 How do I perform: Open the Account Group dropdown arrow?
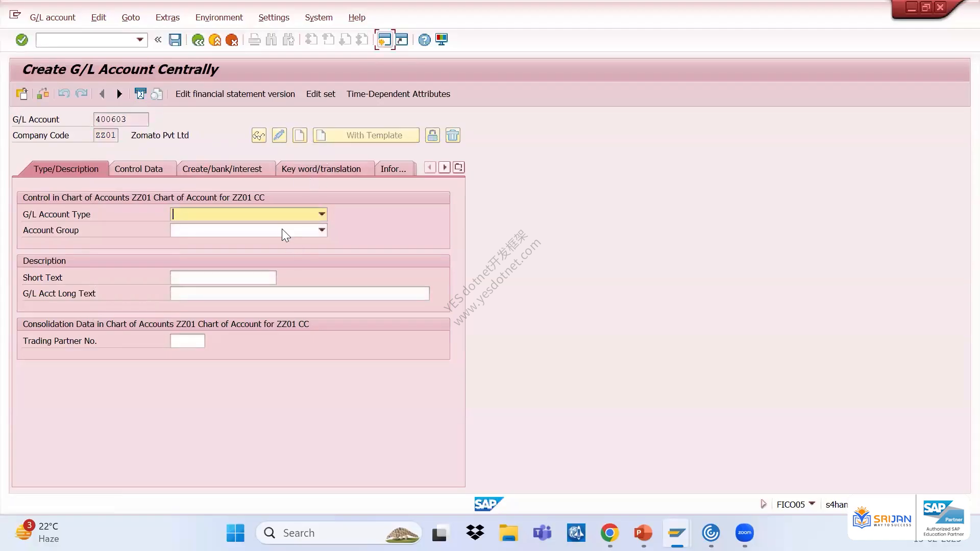tap(322, 230)
